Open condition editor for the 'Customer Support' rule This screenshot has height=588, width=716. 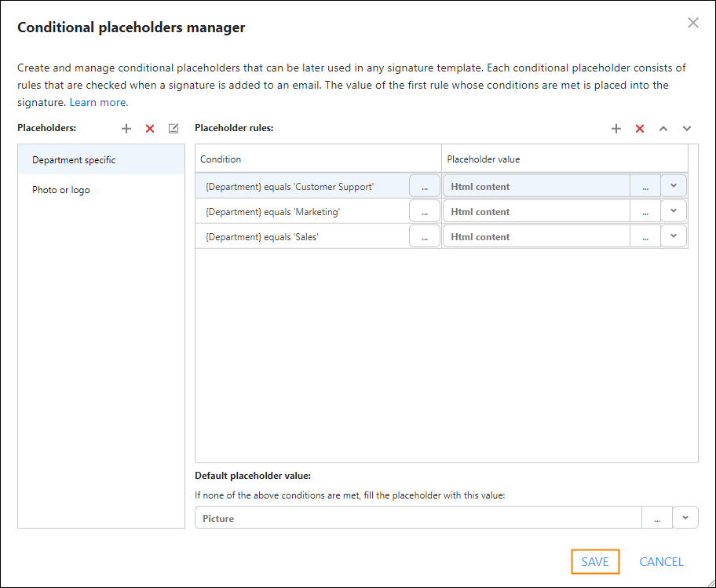coord(424,185)
